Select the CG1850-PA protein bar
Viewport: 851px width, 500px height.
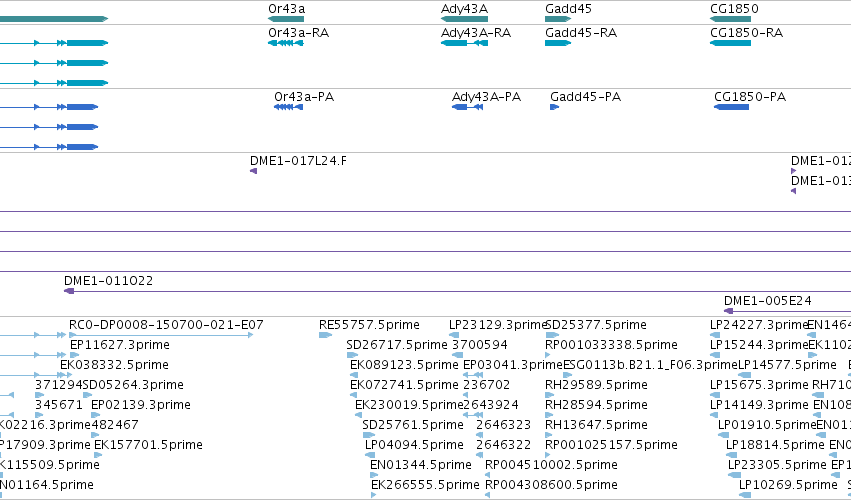tap(732, 107)
